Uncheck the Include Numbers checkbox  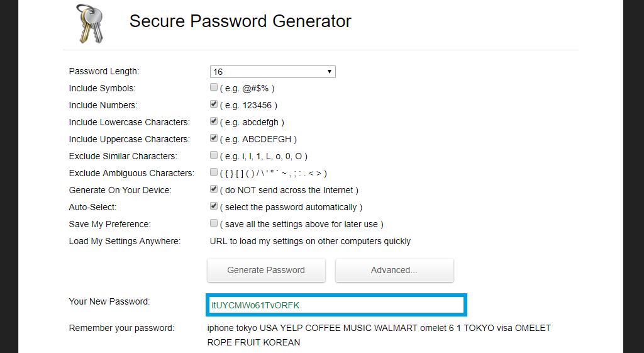coord(214,104)
